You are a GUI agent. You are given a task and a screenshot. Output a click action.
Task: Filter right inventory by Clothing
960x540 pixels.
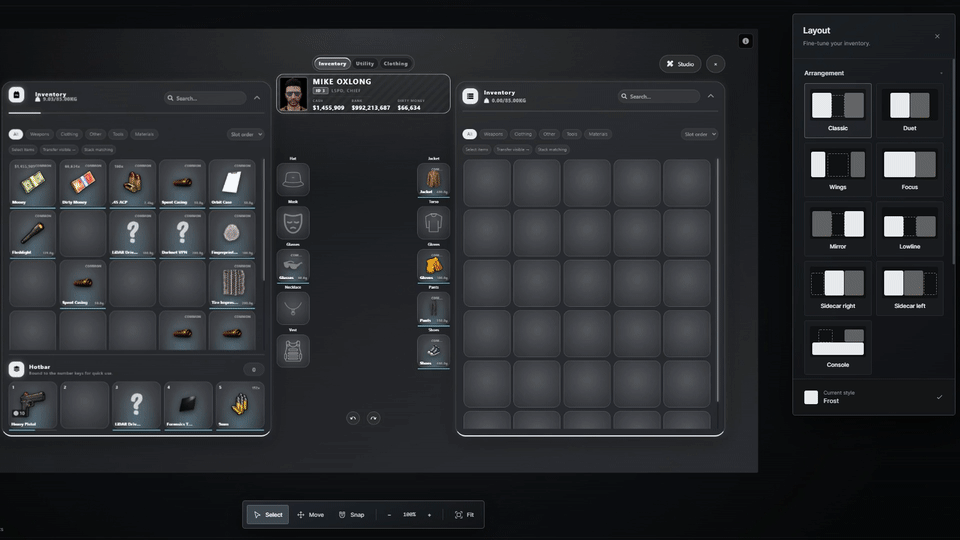pos(523,134)
